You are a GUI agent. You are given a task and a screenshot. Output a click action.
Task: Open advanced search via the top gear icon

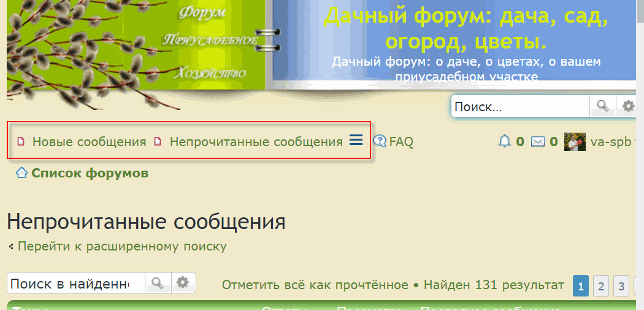pyautogui.click(x=628, y=107)
